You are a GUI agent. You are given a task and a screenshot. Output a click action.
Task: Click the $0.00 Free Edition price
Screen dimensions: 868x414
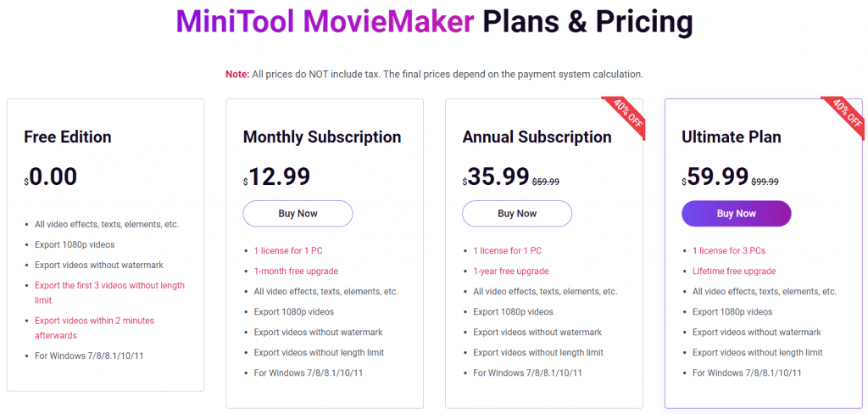pyautogui.click(x=51, y=176)
